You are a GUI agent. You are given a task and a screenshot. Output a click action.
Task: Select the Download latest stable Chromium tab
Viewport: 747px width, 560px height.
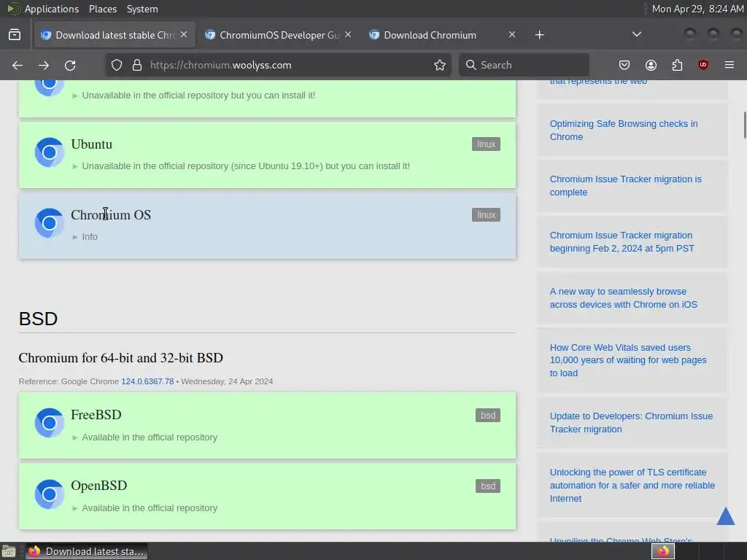pos(115,35)
